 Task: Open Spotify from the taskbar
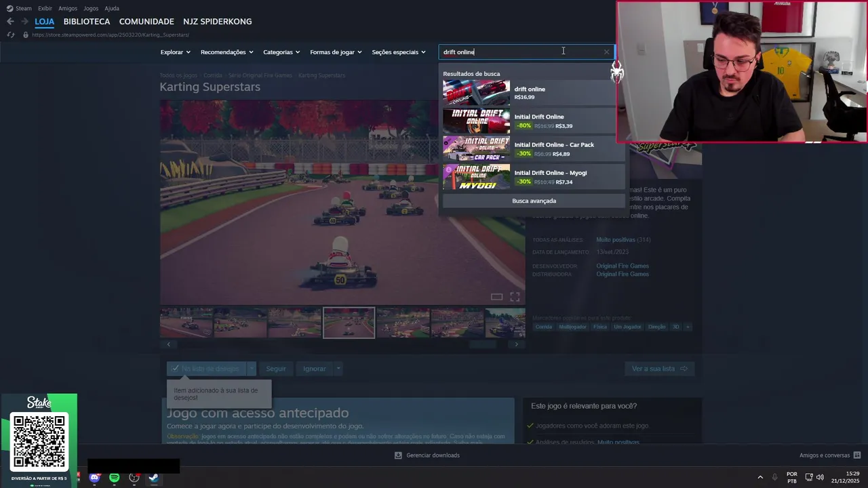115,478
